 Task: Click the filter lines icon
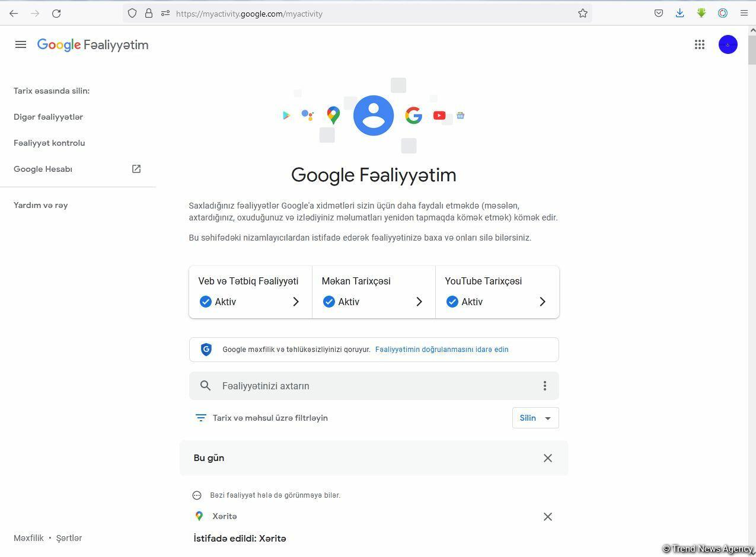[x=201, y=418]
